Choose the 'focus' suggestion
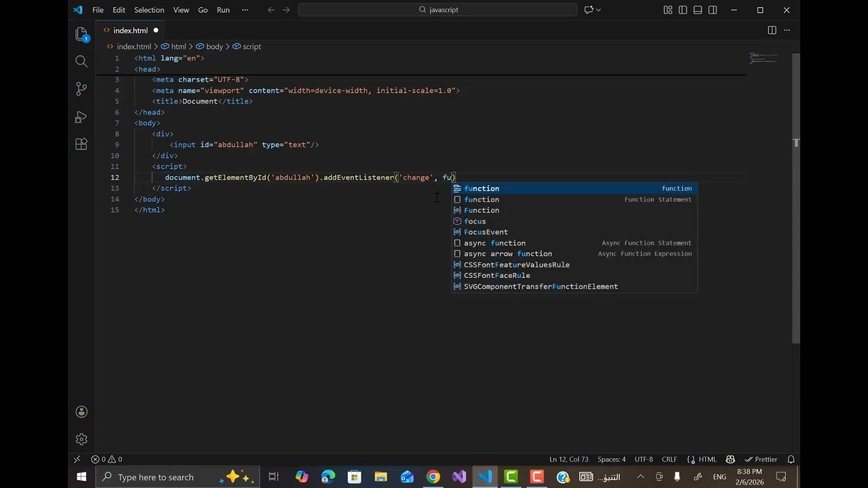The height and width of the screenshot is (488, 868). (x=574, y=221)
